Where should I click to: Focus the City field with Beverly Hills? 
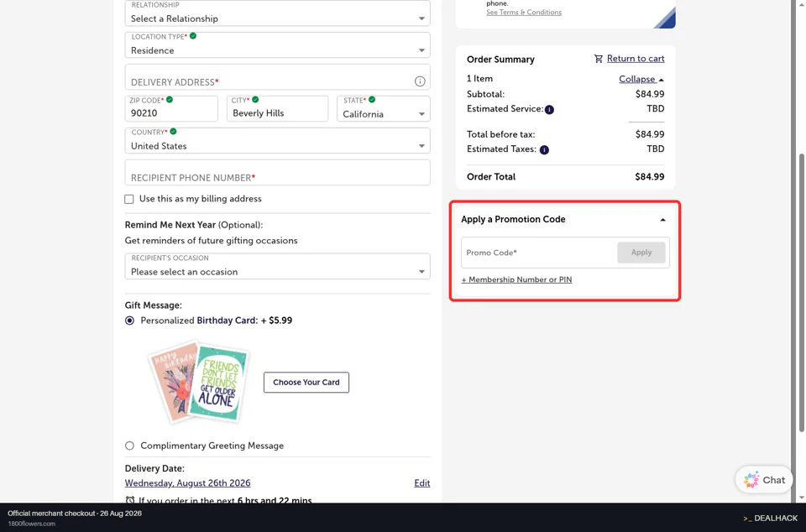click(278, 108)
